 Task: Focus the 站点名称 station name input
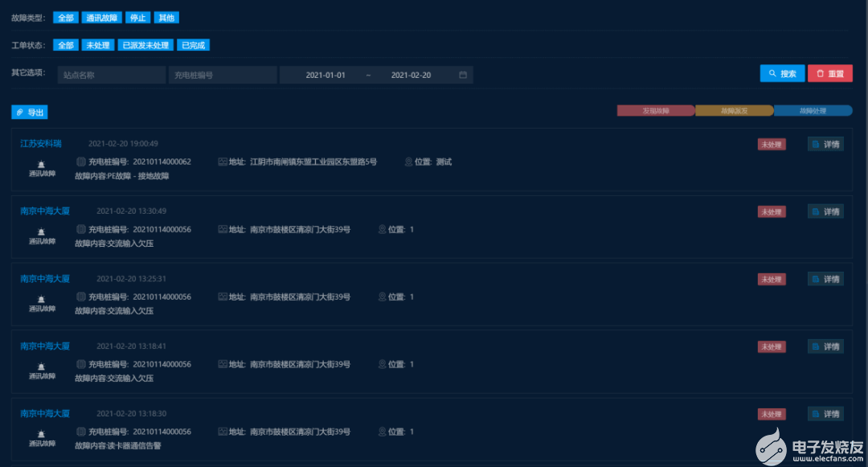pyautogui.click(x=112, y=75)
